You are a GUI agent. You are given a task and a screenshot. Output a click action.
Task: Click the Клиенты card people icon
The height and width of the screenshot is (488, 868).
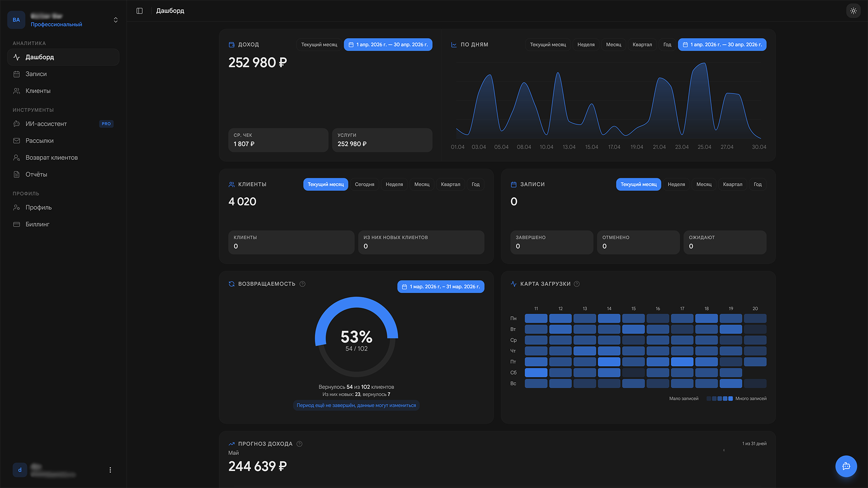[231, 184]
